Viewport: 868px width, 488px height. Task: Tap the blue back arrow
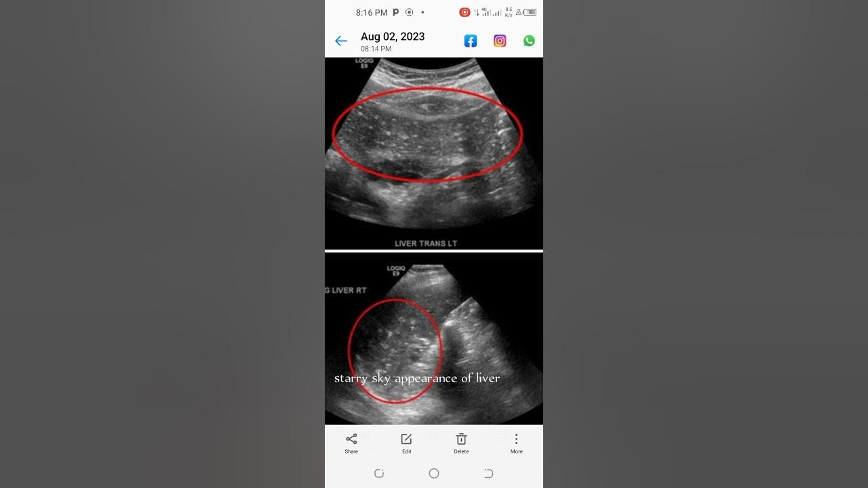(x=341, y=41)
